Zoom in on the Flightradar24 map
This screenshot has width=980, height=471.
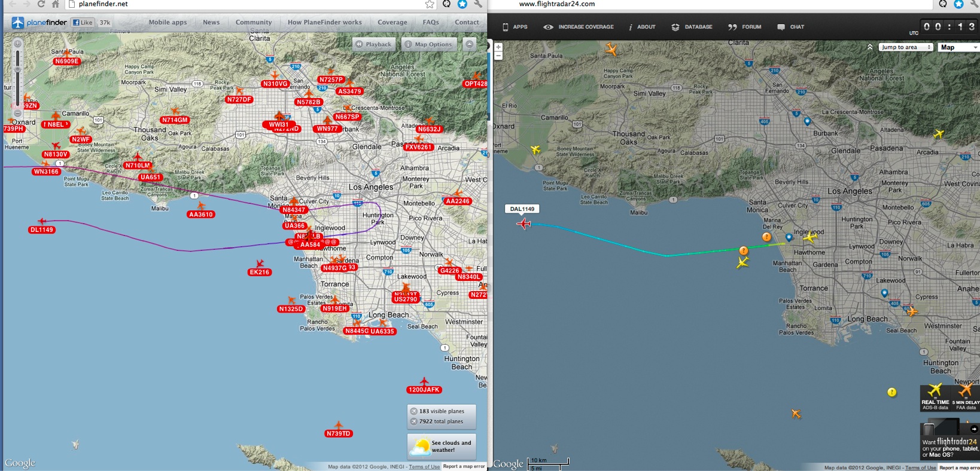(x=498, y=47)
